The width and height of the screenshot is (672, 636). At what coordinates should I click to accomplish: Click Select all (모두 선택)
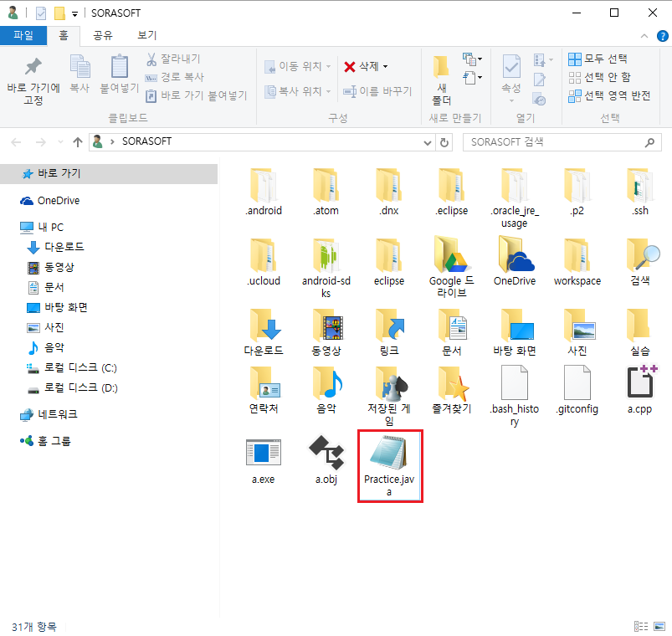(598, 59)
